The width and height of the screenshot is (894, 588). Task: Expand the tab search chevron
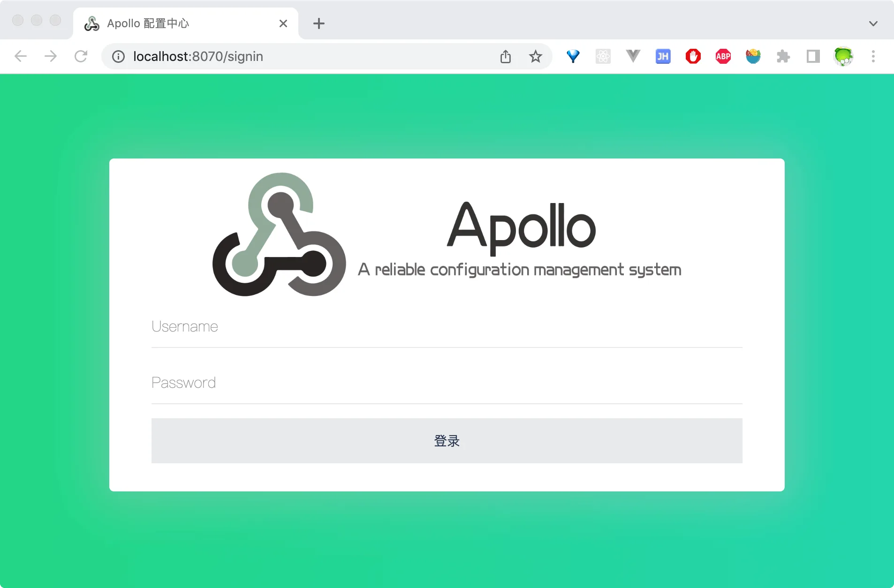(x=873, y=23)
